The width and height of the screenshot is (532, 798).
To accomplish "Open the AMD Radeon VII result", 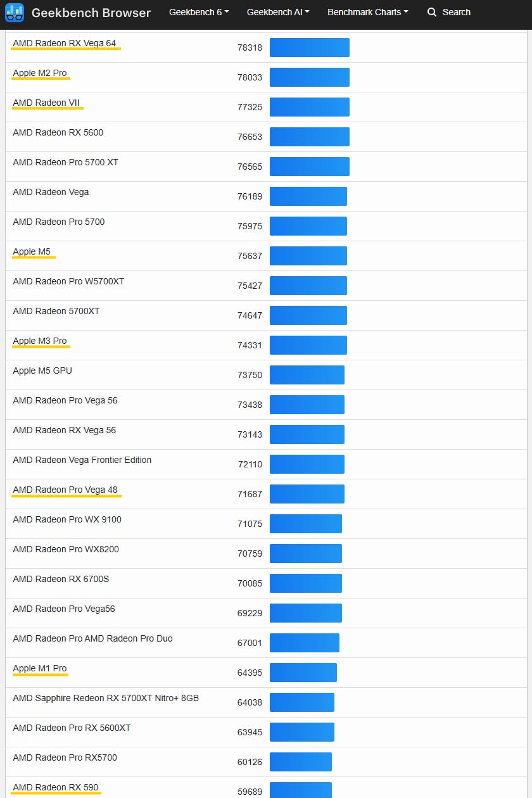I will 46,103.
